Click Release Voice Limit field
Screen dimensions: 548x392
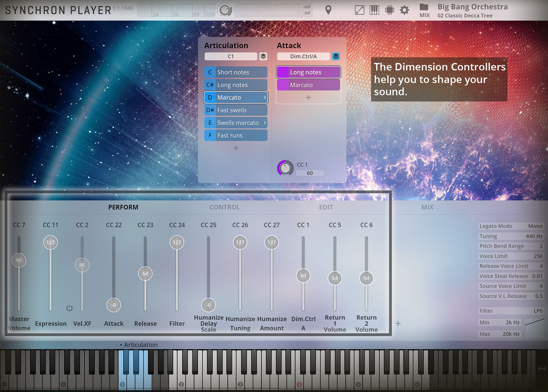coord(511,266)
